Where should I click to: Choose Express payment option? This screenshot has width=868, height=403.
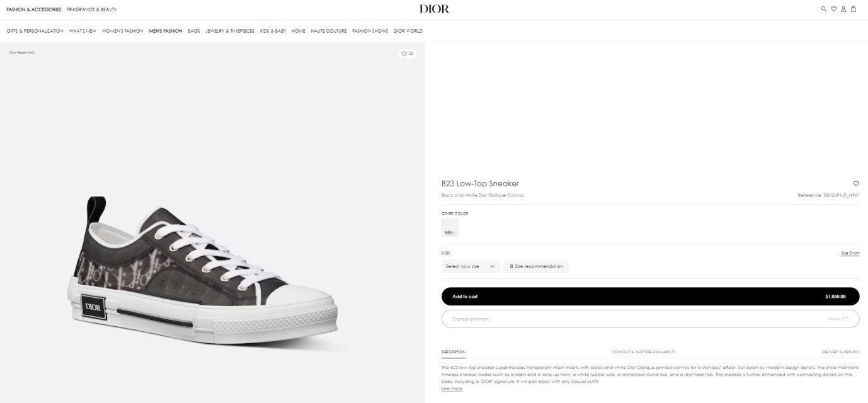tap(650, 319)
